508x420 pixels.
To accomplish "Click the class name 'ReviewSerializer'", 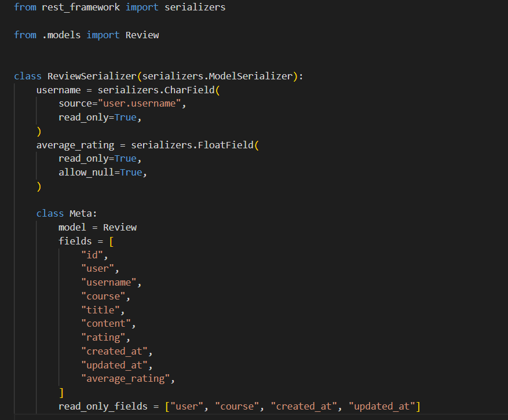I will (x=92, y=76).
